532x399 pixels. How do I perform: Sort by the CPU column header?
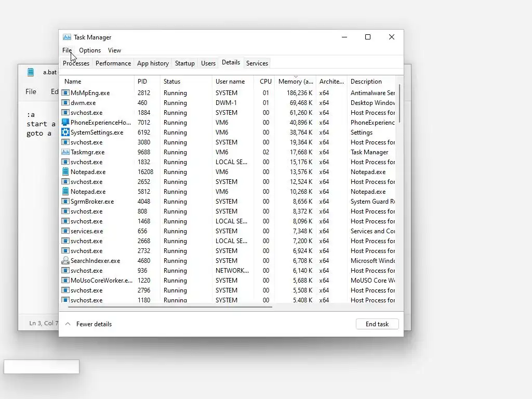264,82
